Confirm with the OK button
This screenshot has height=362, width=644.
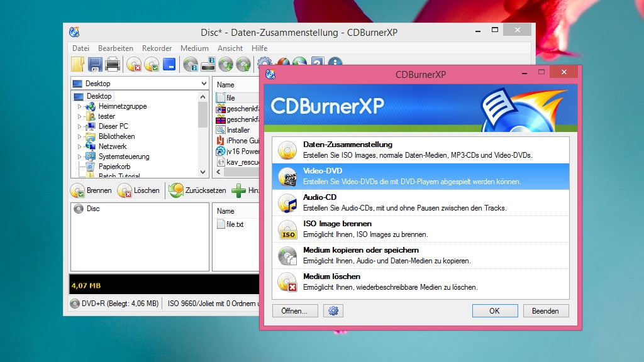tap(494, 310)
